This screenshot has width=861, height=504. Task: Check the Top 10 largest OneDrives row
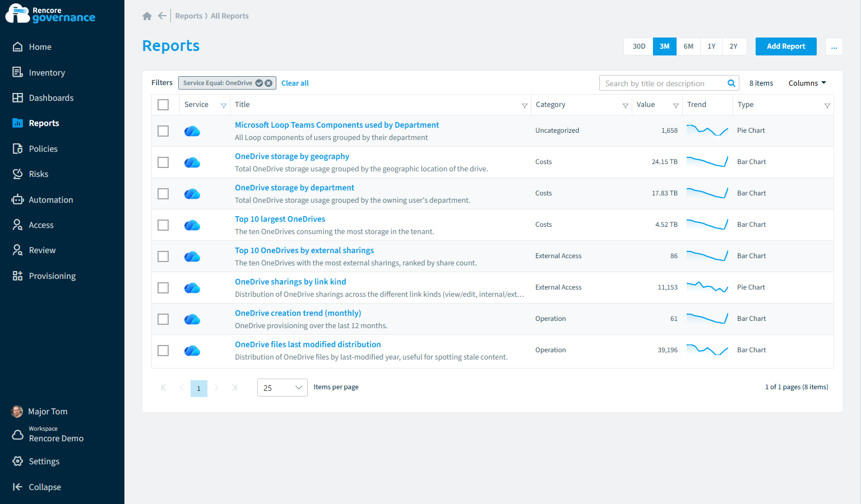[x=163, y=225]
